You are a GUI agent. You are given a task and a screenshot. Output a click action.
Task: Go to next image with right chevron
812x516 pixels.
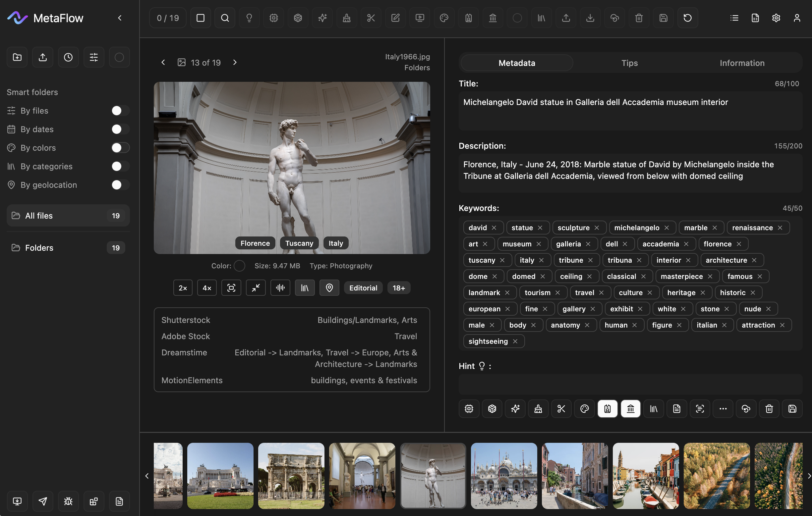pyautogui.click(x=235, y=62)
